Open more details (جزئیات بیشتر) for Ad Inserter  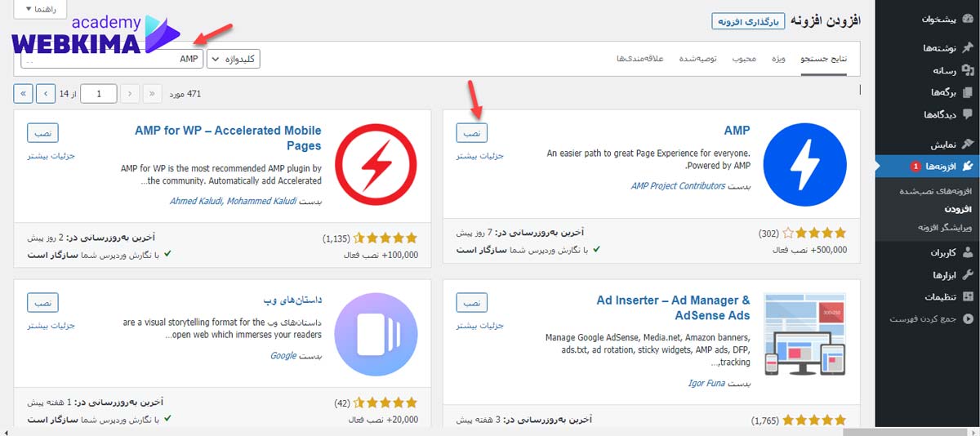click(x=479, y=325)
